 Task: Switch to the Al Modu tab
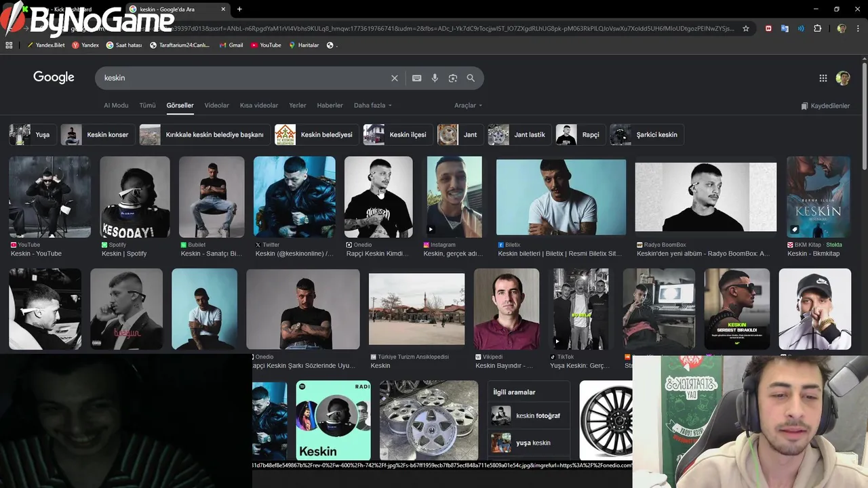tap(116, 105)
